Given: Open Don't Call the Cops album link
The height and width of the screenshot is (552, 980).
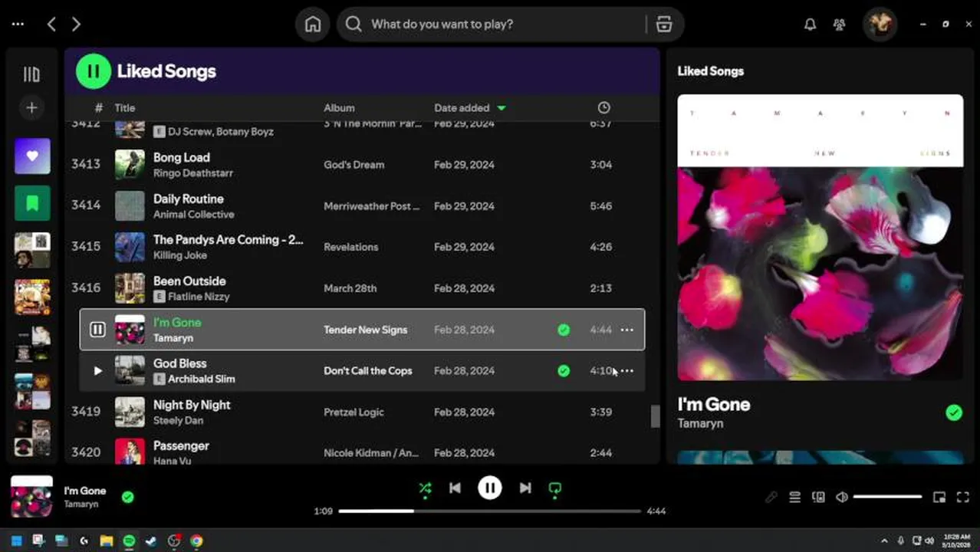Looking at the screenshot, I should pos(368,371).
